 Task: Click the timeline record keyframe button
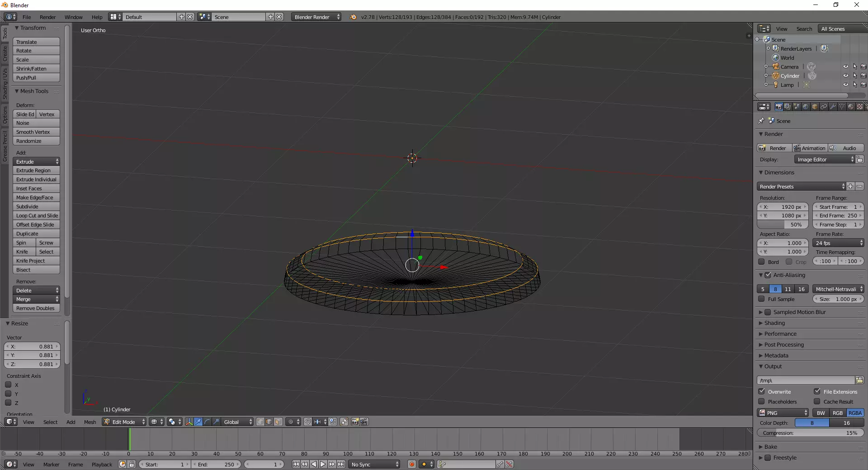411,465
